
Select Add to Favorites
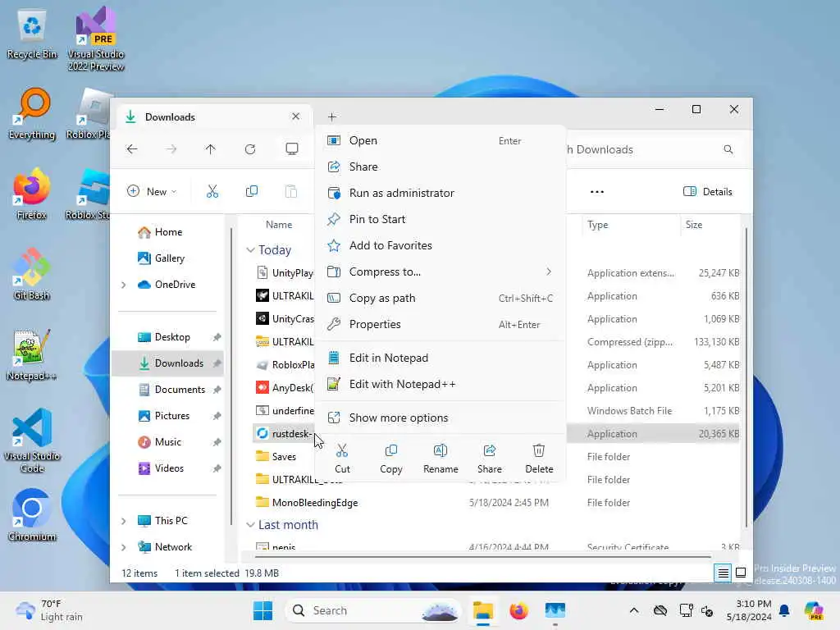click(x=440, y=245)
